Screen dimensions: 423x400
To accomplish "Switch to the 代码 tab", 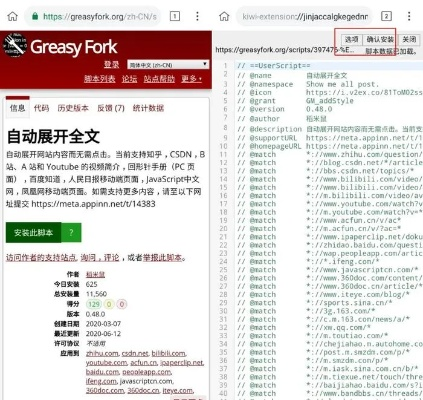I will click(41, 108).
